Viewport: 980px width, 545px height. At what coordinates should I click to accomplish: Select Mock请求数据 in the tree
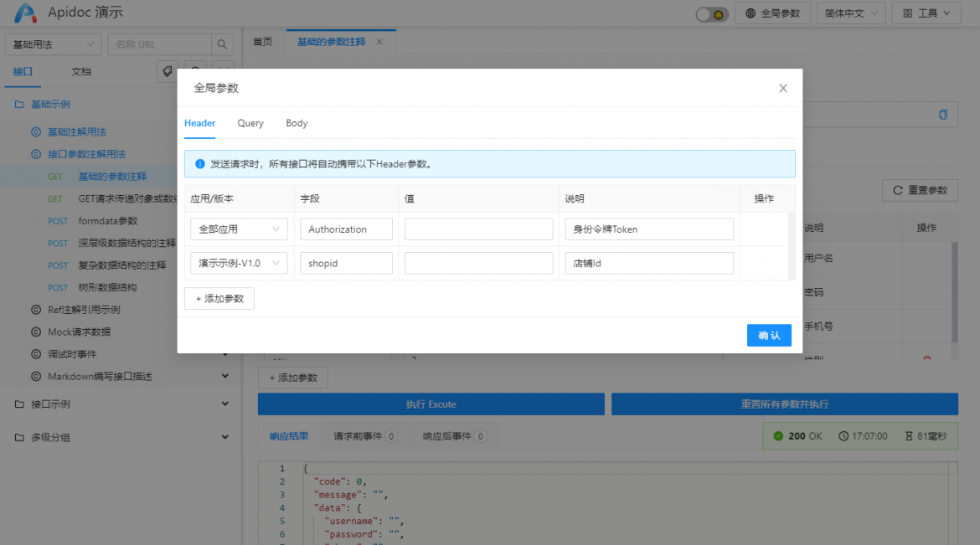point(79,332)
